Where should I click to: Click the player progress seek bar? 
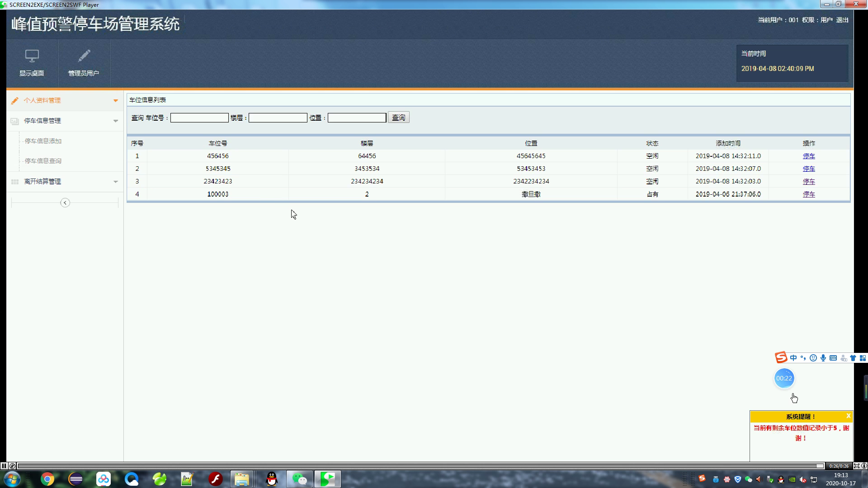point(421,466)
